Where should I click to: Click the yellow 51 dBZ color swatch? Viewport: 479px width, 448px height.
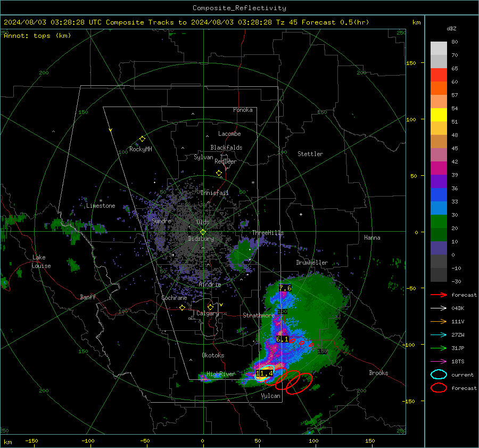click(x=439, y=115)
